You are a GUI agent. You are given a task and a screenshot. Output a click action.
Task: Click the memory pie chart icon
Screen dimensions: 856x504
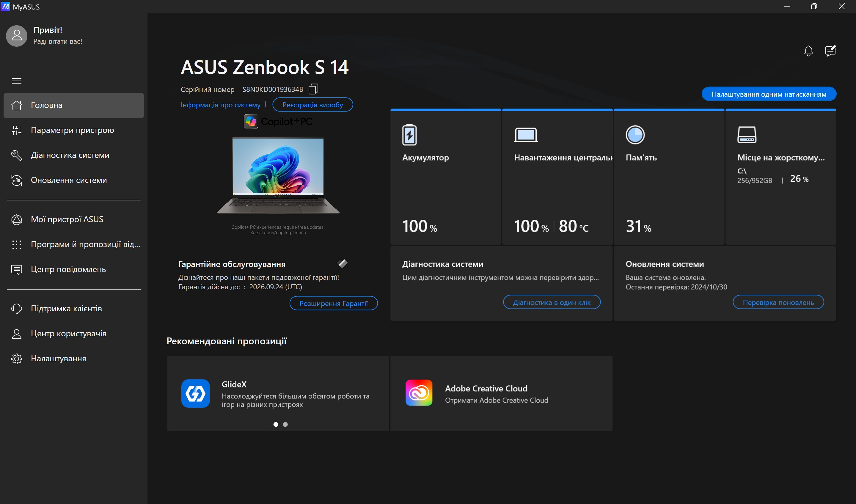[x=635, y=135]
